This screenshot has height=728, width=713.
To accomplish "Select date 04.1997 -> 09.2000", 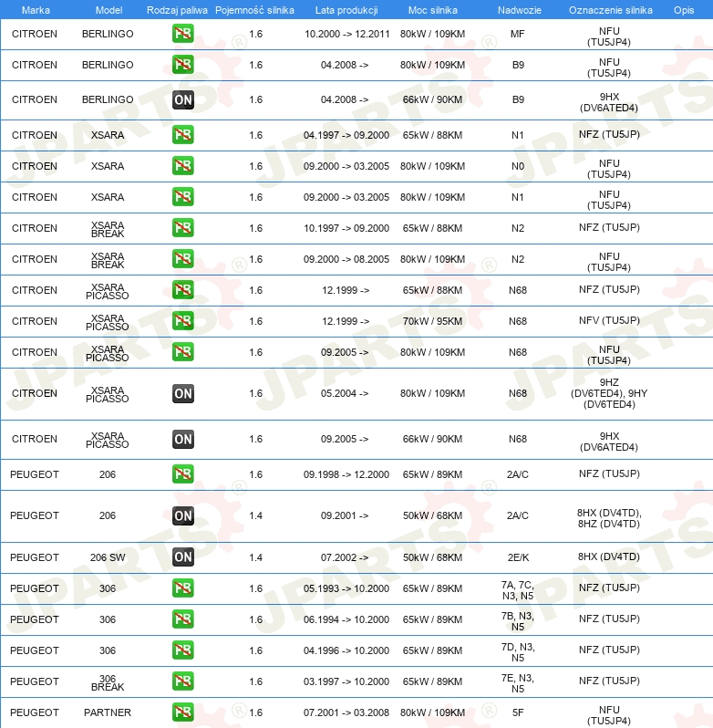I will tap(346, 135).
